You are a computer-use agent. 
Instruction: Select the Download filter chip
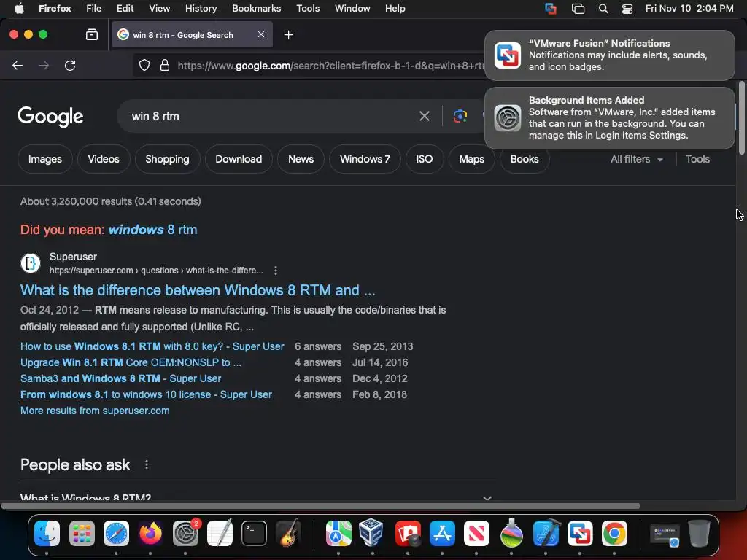point(239,159)
